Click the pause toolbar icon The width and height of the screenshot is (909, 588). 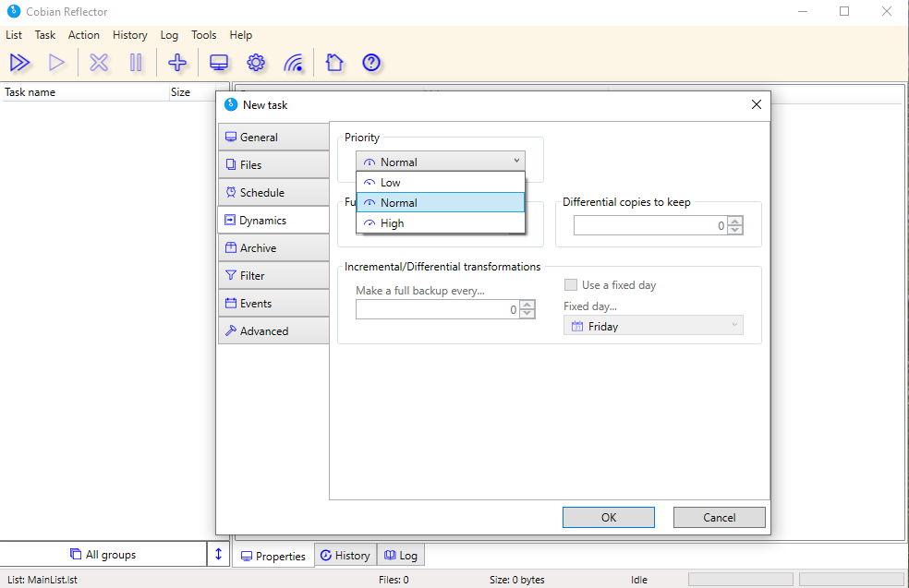tap(136, 63)
